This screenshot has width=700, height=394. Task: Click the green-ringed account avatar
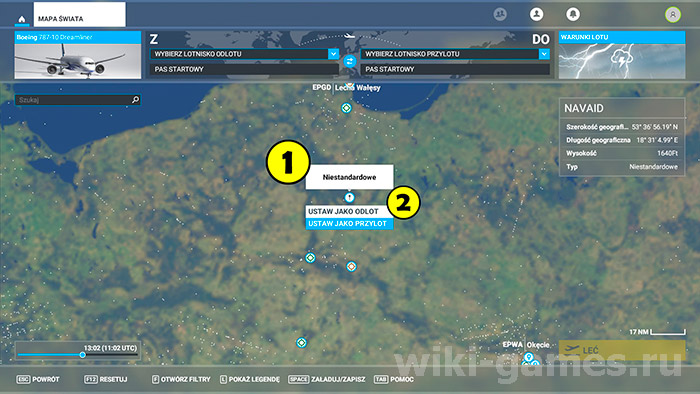click(x=673, y=15)
